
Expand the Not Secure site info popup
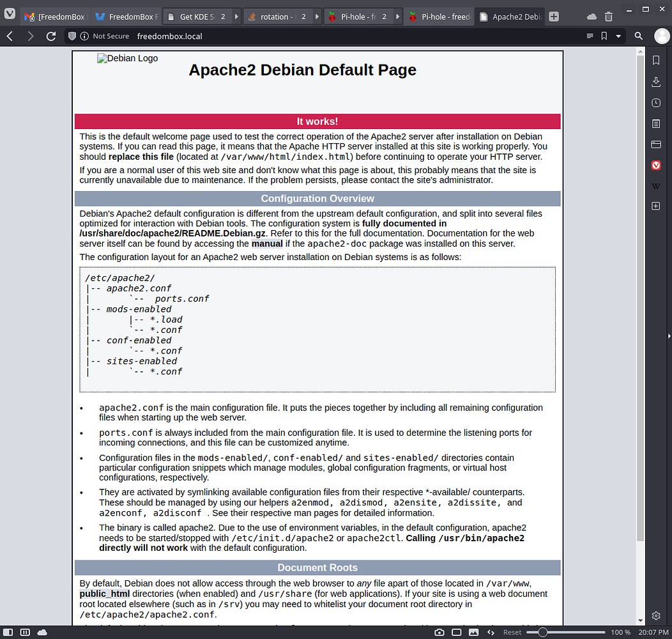(x=86, y=36)
